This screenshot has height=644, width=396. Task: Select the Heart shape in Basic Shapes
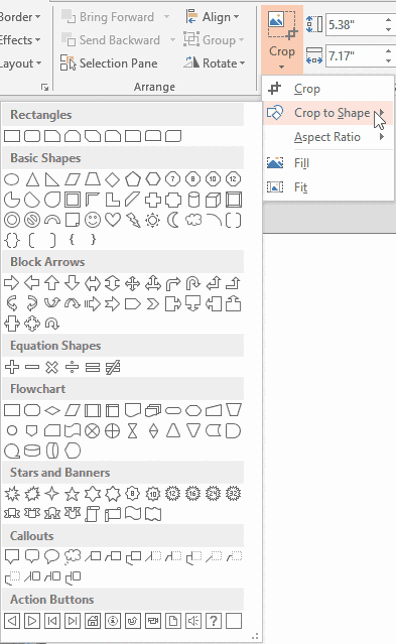pos(113,220)
